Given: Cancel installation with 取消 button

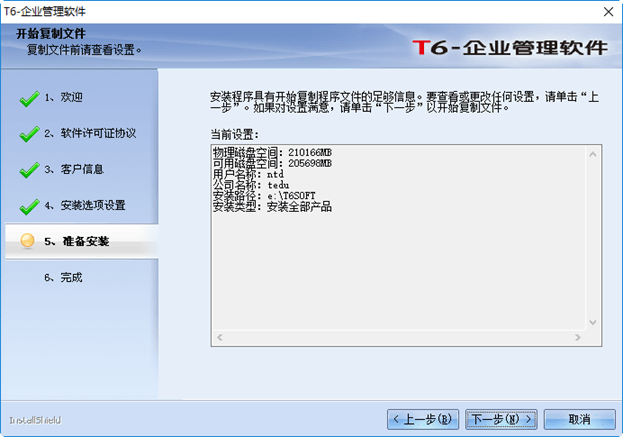Looking at the screenshot, I should point(579,419).
